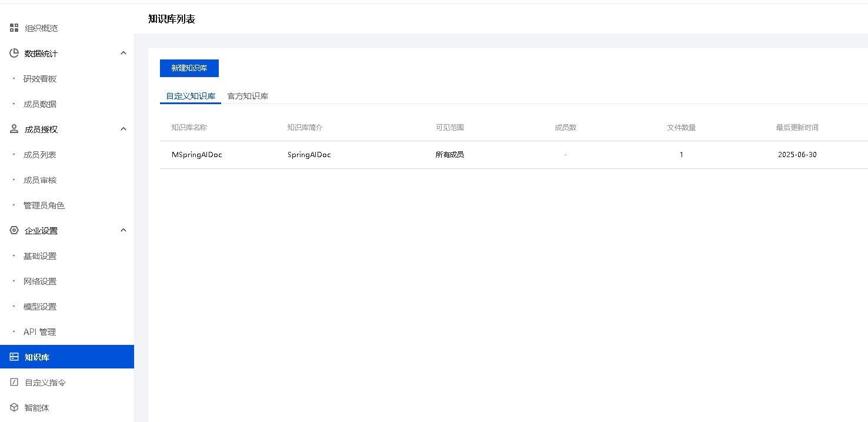Click the 成员授权 person icon
The height and width of the screenshot is (422, 868).
[14, 129]
